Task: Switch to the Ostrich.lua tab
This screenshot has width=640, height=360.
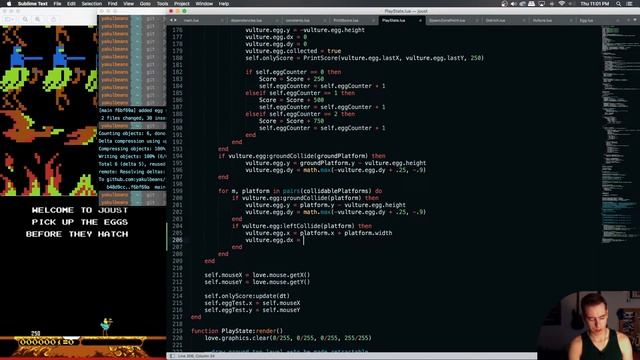Action: coord(496,20)
